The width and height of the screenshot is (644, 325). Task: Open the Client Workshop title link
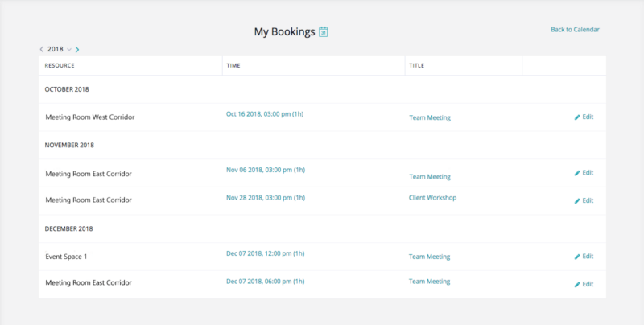(432, 198)
